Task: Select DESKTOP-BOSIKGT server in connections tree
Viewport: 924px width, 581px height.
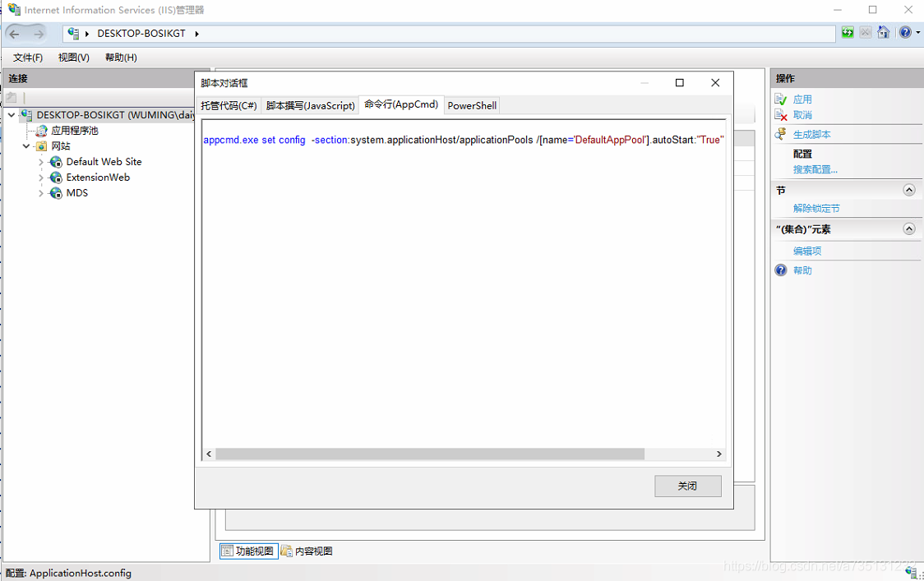Action: (x=115, y=115)
